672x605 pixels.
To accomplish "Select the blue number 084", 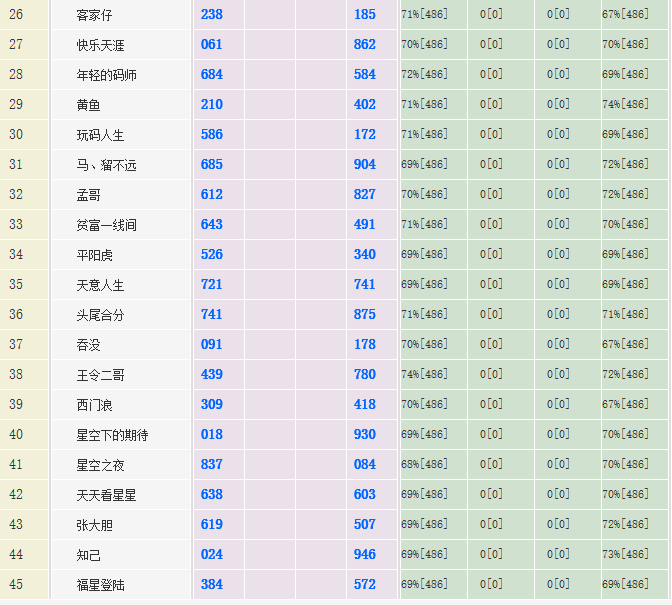I will coord(365,464).
